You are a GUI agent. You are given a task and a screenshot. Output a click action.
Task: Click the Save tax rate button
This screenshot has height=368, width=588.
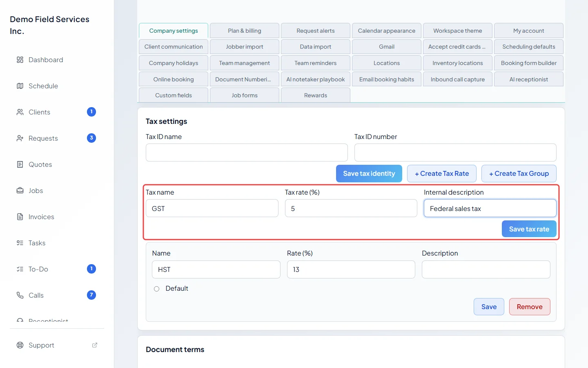(x=529, y=229)
